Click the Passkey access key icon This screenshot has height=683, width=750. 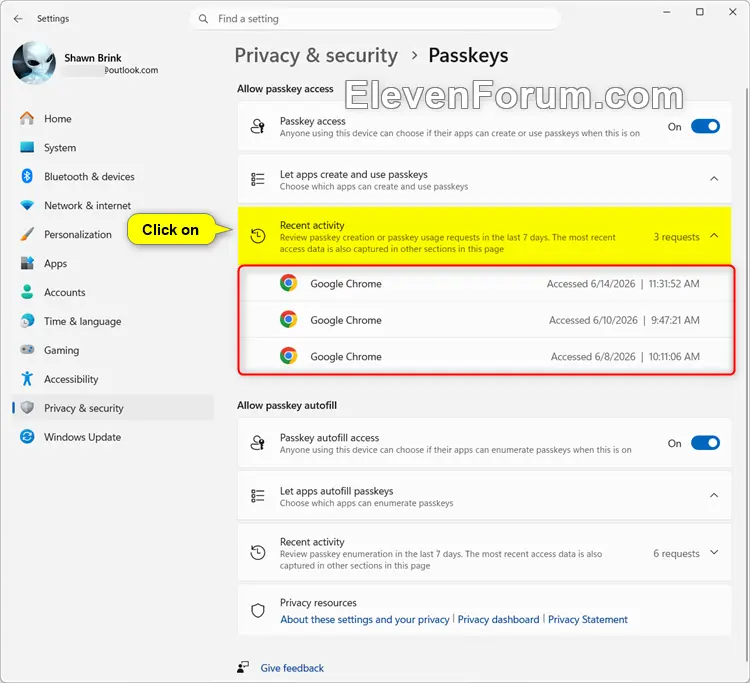tap(258, 127)
